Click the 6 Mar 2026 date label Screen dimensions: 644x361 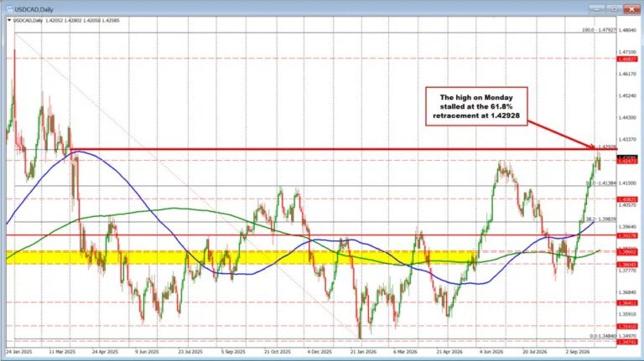405,352
